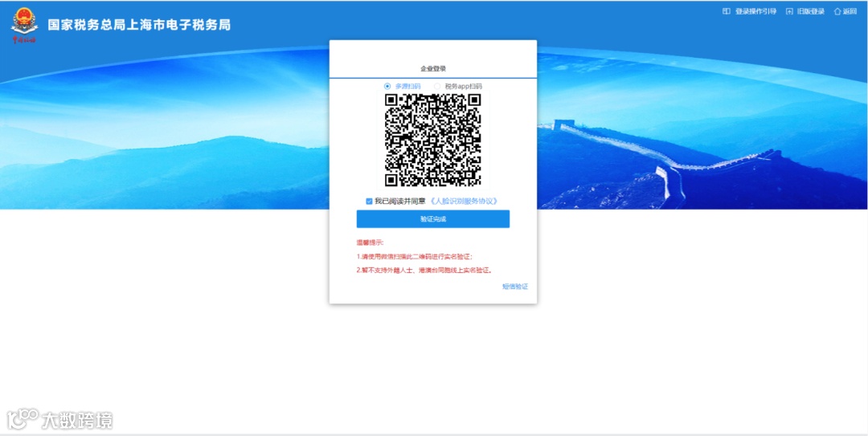Switch to 旧版登录 old login
Image resolution: width=868 pixels, height=436 pixels.
[x=811, y=11]
